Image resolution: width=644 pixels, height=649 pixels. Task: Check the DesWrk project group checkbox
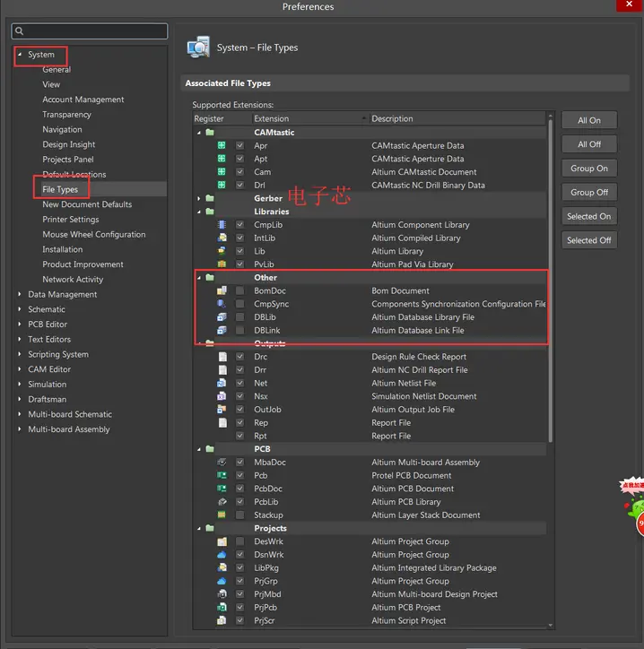click(239, 541)
